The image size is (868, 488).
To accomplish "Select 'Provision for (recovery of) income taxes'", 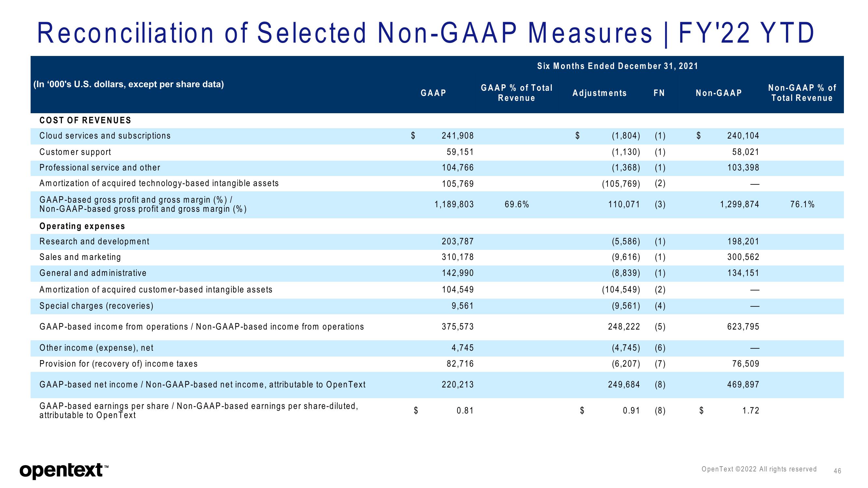I will tap(119, 364).
